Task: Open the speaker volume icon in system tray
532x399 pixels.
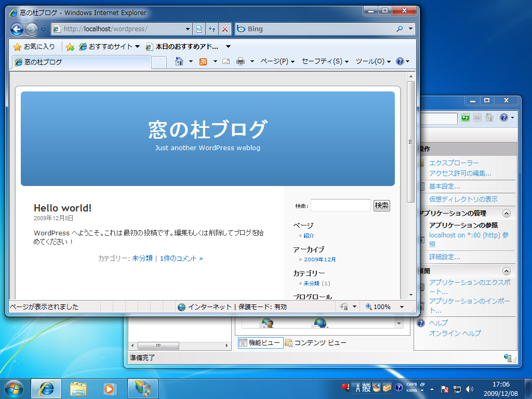Action: [x=470, y=388]
